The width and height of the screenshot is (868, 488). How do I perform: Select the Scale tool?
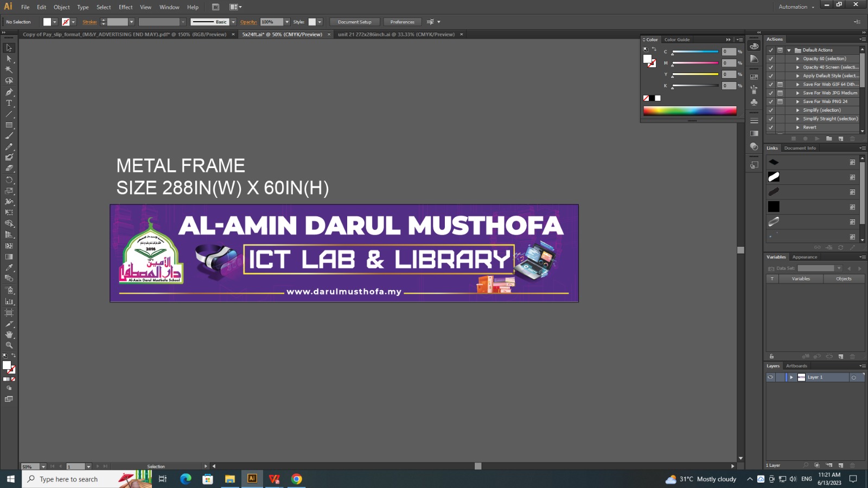click(x=9, y=191)
